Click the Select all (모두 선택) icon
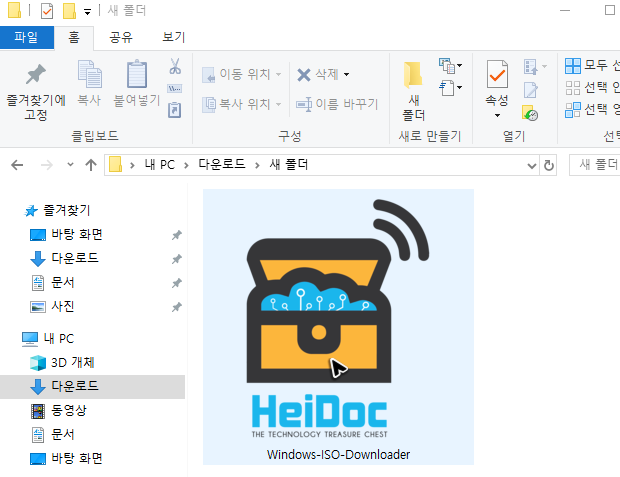This screenshot has width=620, height=477. 573,66
